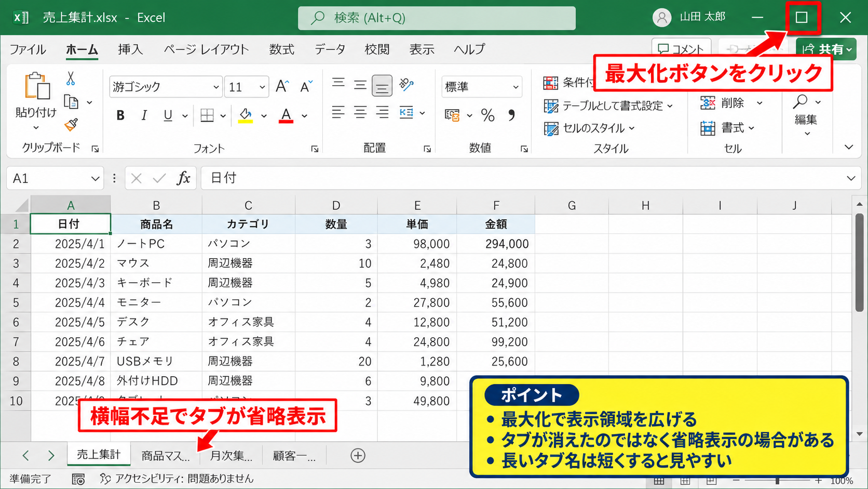Select the cell containing ノートPC
Image resolution: width=868 pixels, height=489 pixels.
[156, 244]
